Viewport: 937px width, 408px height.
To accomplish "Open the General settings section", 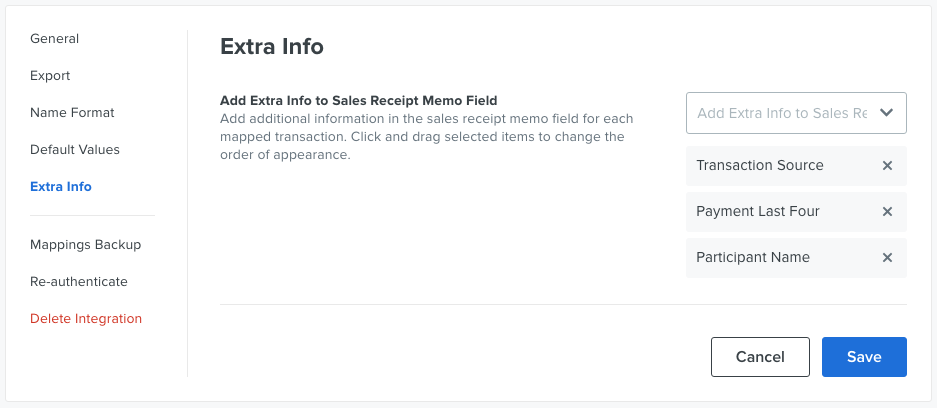I will click(54, 39).
